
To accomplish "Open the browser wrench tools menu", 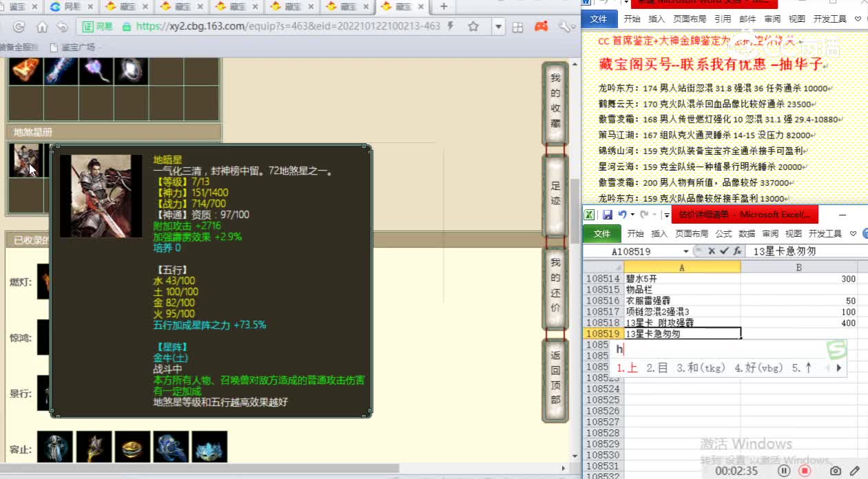I will pos(565,26).
